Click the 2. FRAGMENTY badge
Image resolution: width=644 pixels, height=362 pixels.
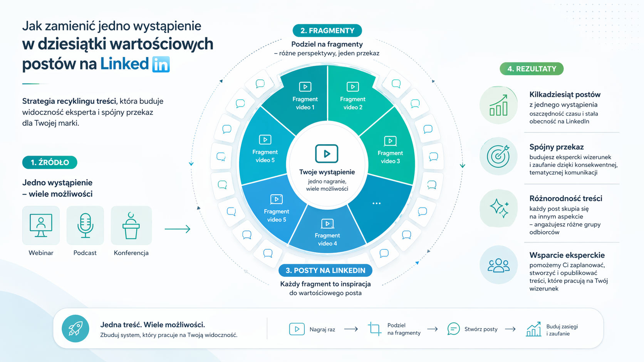coord(327,30)
